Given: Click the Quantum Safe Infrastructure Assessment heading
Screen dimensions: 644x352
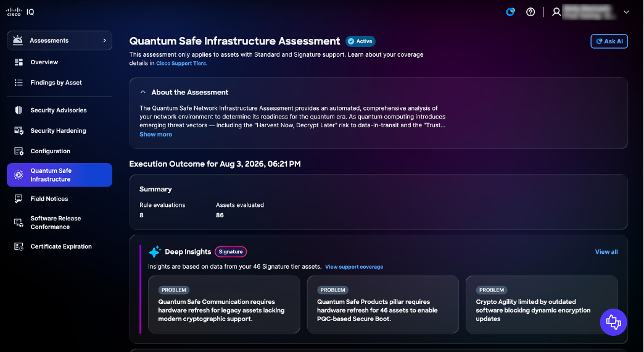Looking at the screenshot, I should pyautogui.click(x=234, y=41).
